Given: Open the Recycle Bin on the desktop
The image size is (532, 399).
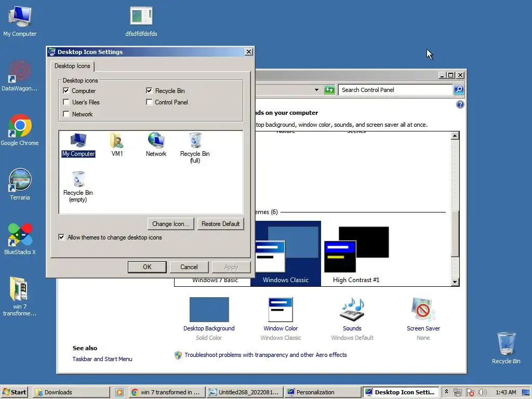Looking at the screenshot, I should [x=506, y=348].
